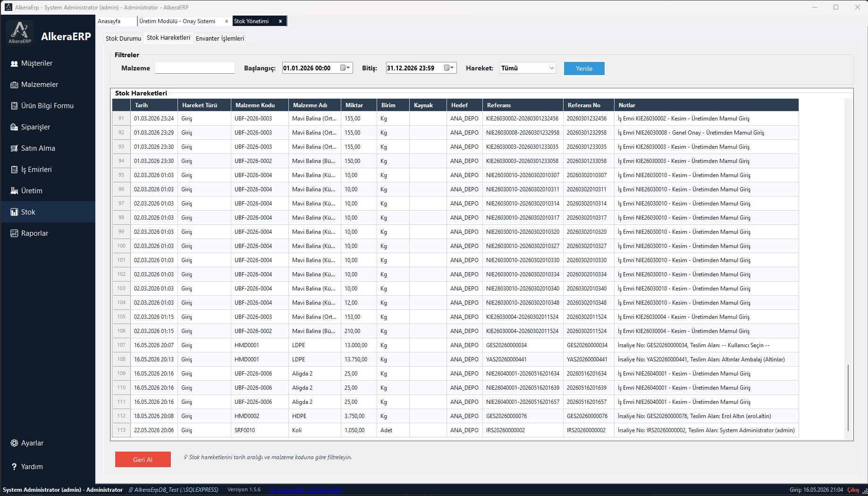Sort by the Malzeme Adı column header
868x496 pixels.
[315, 105]
